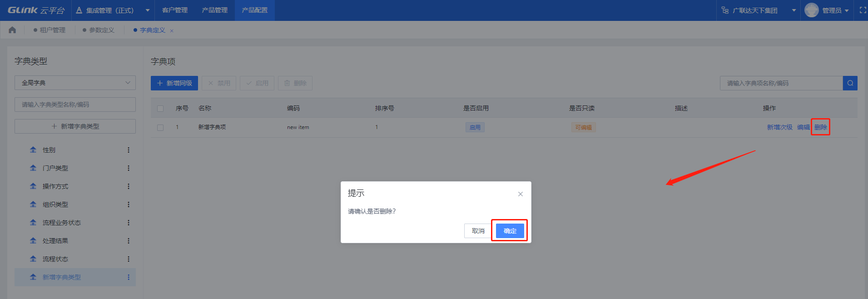Switch to the 租户管理 tab
The height and width of the screenshot is (299, 868).
(x=50, y=30)
